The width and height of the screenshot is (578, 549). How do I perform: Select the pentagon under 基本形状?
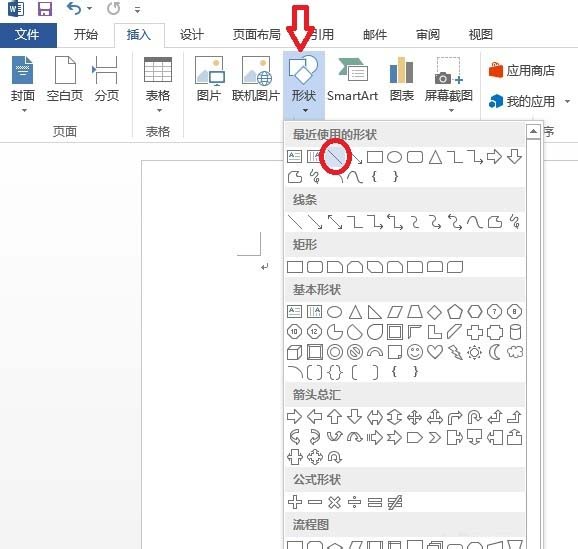point(455,312)
